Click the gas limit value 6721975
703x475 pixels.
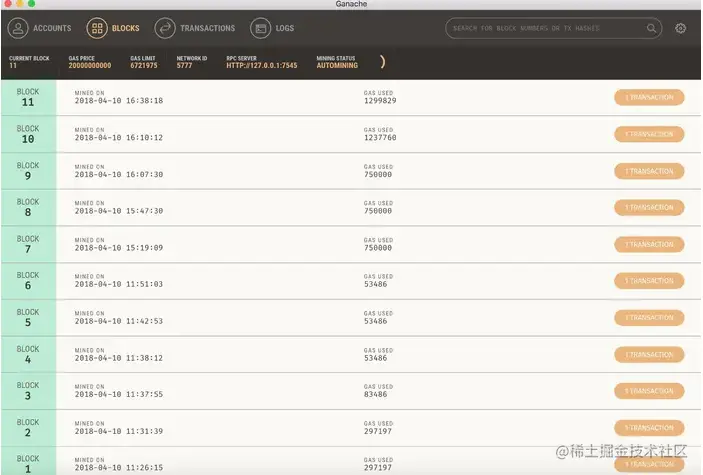pyautogui.click(x=144, y=65)
